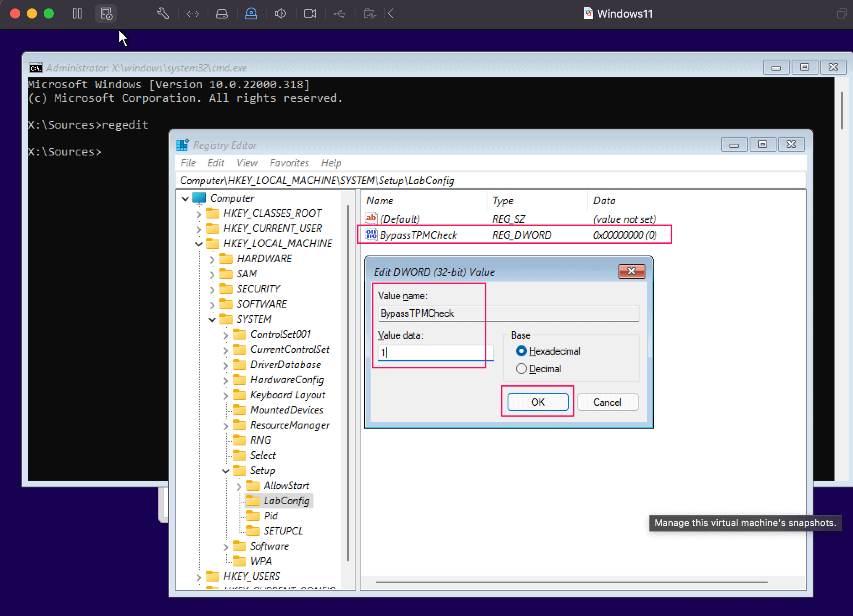
Task: Select the SECURITY registry key
Action: 258,289
